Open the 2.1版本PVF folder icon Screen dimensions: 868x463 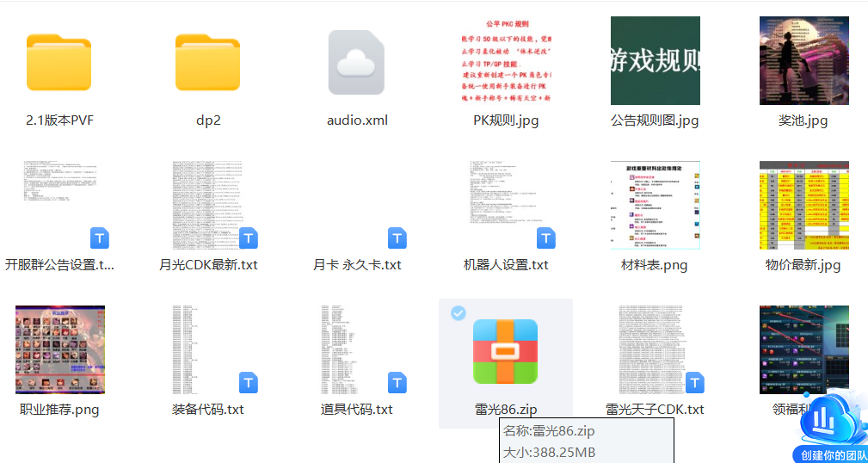[x=59, y=63]
